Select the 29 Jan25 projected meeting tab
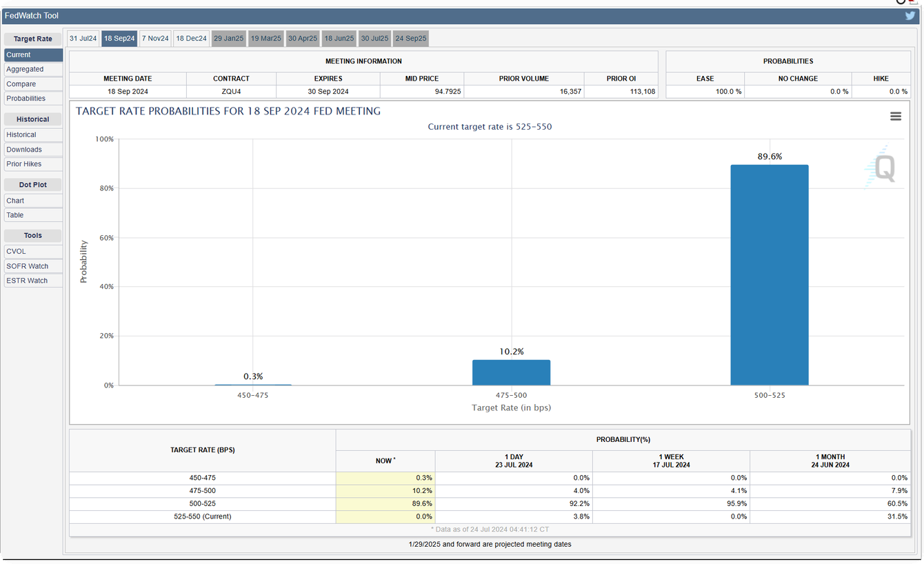Screen dimensions: 924x564 [x=228, y=39]
